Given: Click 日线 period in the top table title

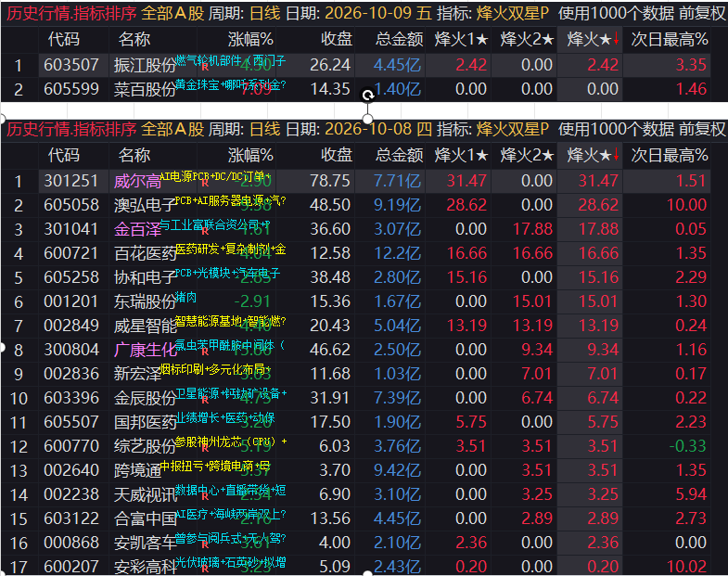Looking at the screenshot, I should click(x=265, y=13).
